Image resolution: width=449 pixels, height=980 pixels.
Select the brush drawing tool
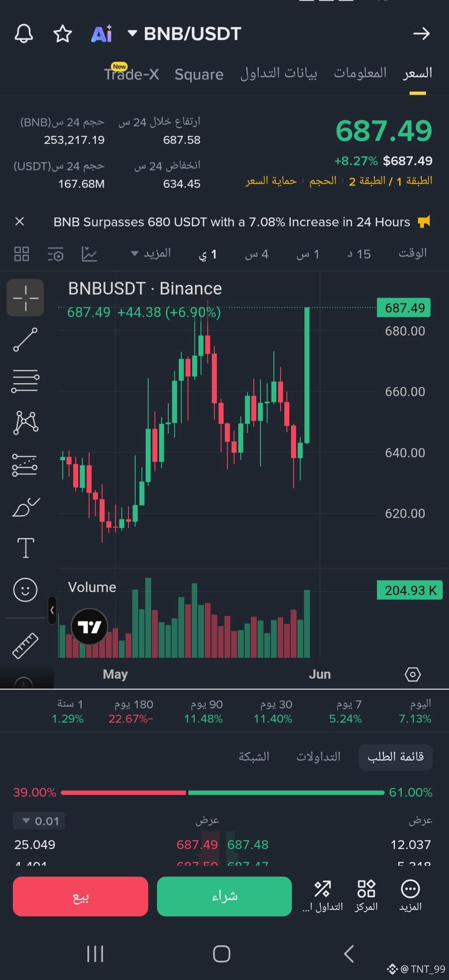point(26,507)
